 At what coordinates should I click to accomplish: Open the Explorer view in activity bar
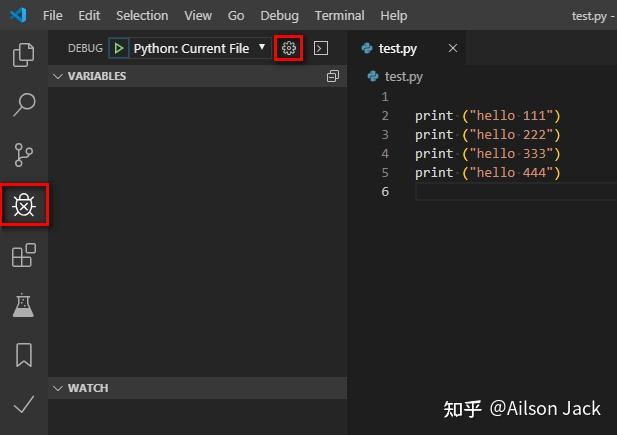tap(24, 55)
